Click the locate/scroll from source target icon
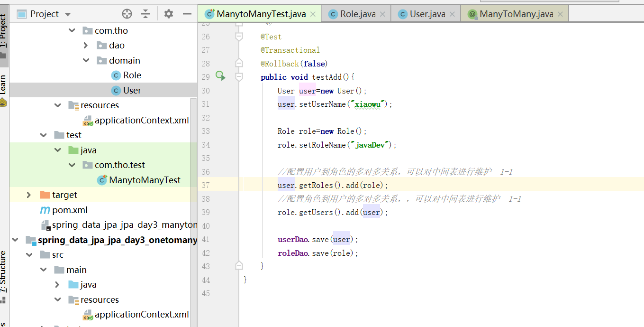The width and height of the screenshot is (644, 327). 127,14
